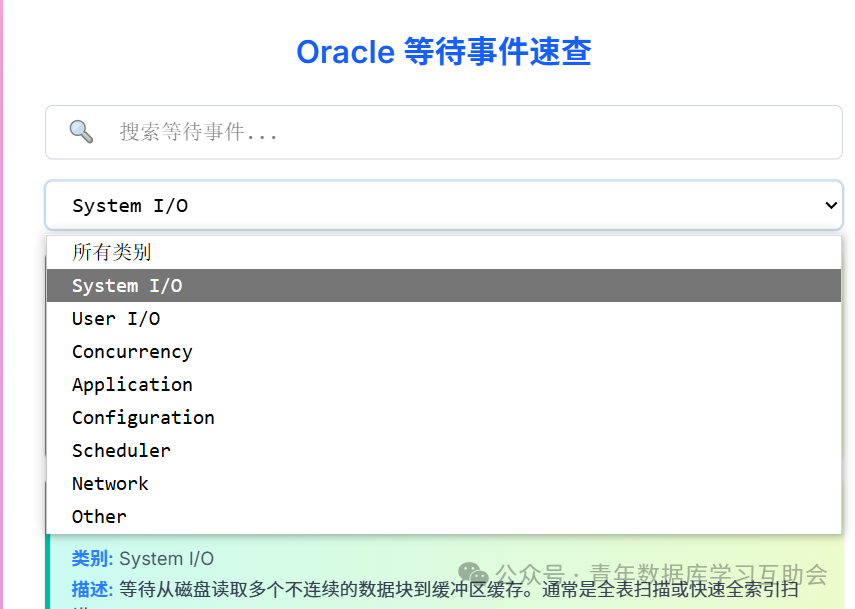
Task: Choose the highlighted System I/O option
Action: (x=444, y=286)
